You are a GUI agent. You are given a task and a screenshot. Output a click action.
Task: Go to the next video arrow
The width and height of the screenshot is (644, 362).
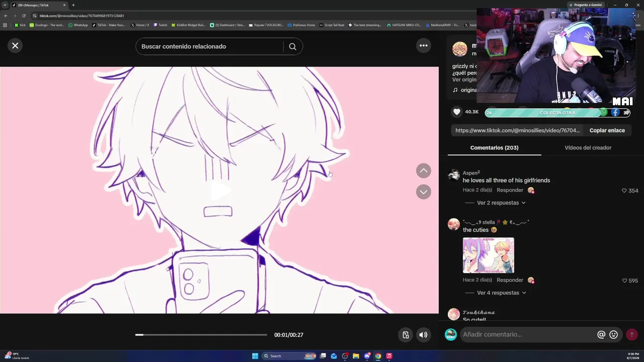[424, 192]
